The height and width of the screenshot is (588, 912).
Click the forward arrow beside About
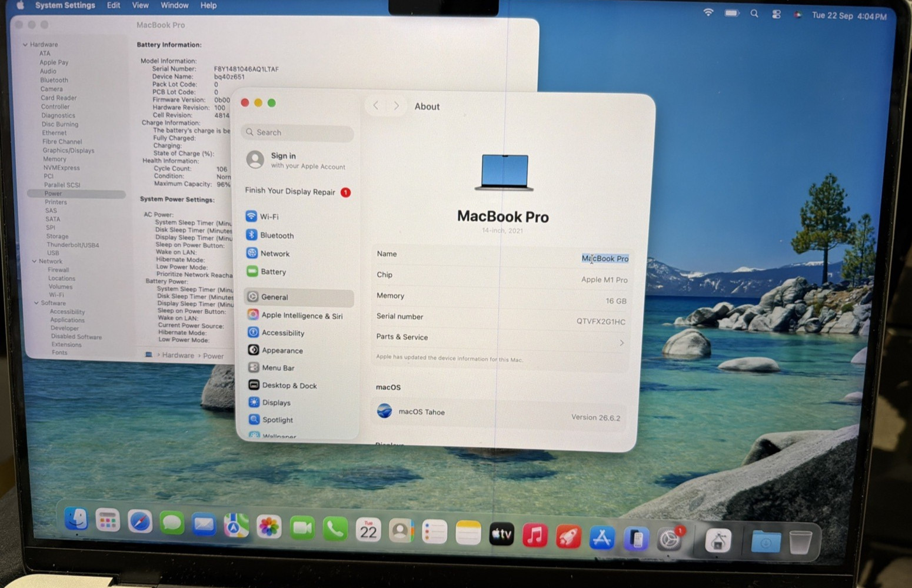coord(397,106)
